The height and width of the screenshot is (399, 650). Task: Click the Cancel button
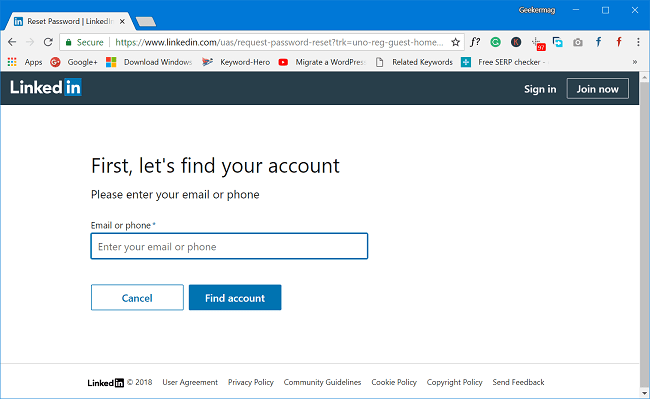137,297
